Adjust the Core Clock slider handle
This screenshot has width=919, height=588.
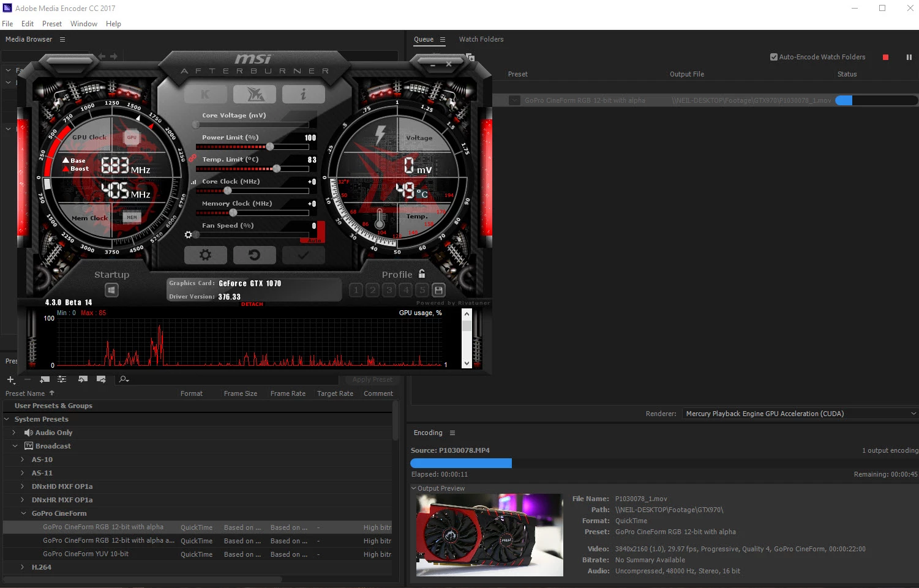tap(228, 191)
